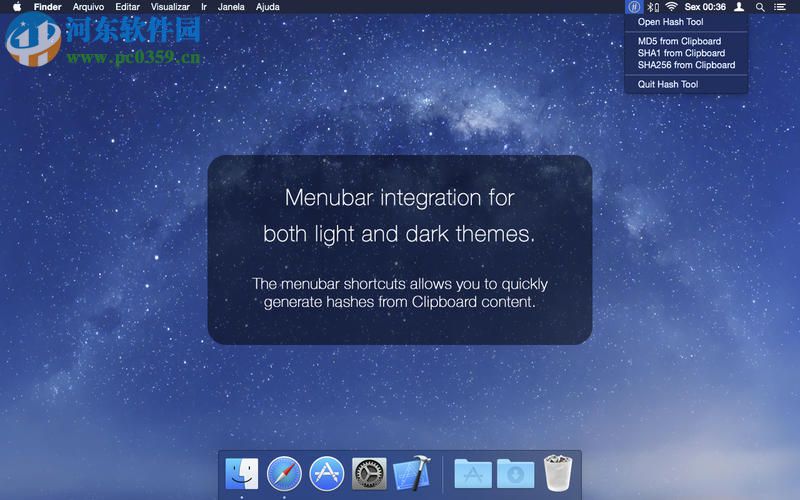Viewport: 800px width, 500px height.
Task: Launch Xcode hammer icon in Dock
Action: click(412, 472)
